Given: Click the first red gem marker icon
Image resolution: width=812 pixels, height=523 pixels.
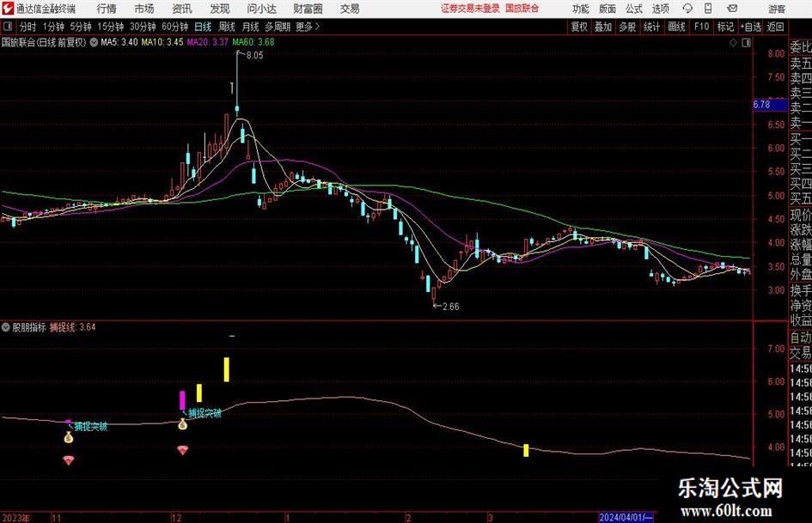Looking at the screenshot, I should [69, 459].
